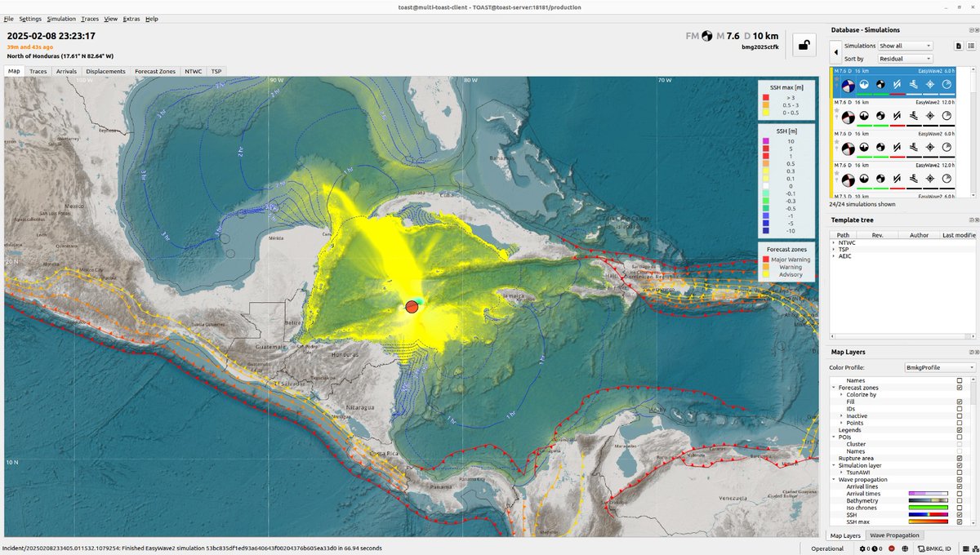This screenshot has height=555, width=980.
Task: Click the fault-slip icon in selected simulation row
Action: [x=897, y=85]
